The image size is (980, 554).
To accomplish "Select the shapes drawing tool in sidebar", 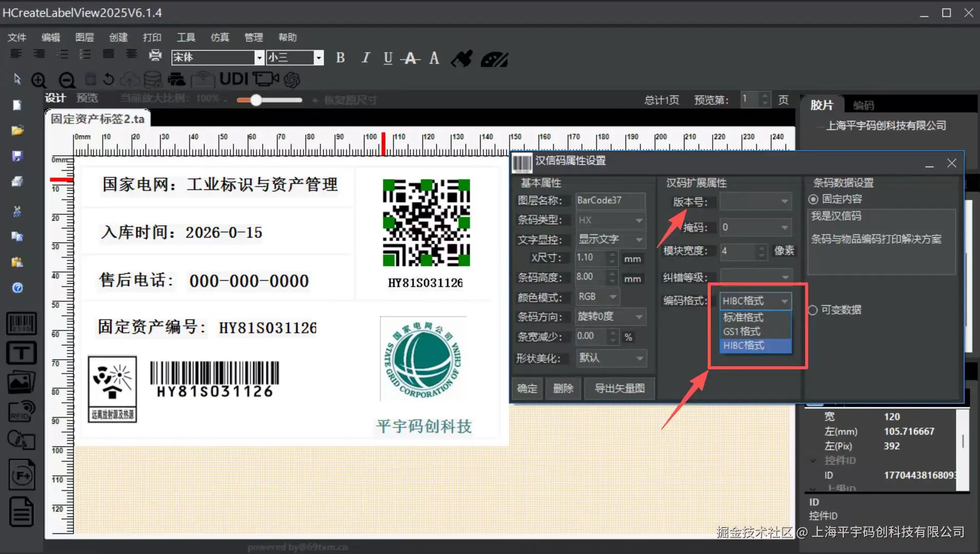I will click(x=21, y=440).
